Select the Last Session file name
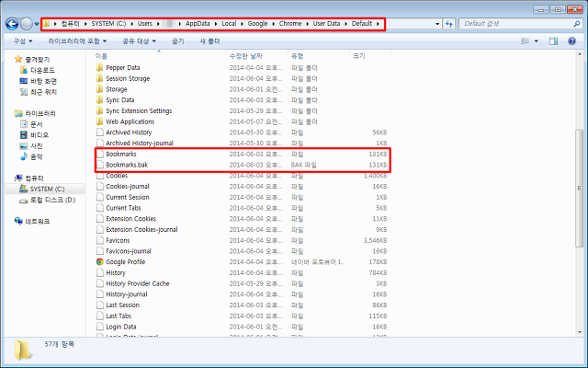Image resolution: width=588 pixels, height=368 pixels. (x=122, y=305)
